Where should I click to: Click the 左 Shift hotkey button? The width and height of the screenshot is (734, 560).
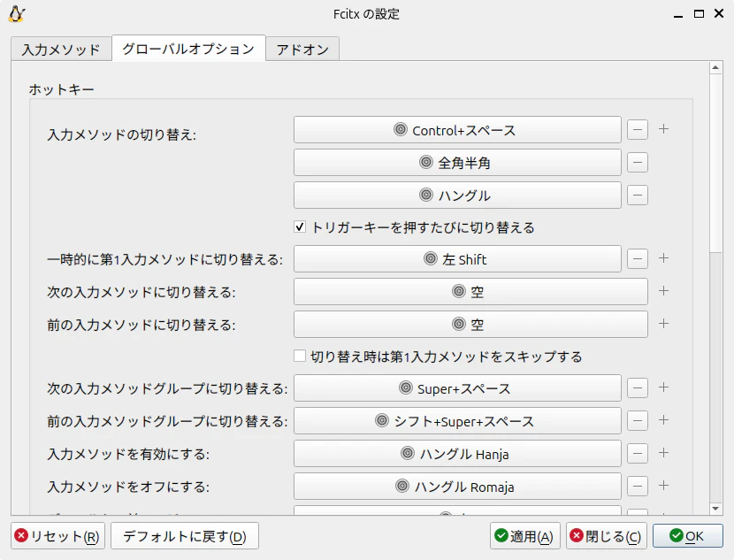(457, 259)
